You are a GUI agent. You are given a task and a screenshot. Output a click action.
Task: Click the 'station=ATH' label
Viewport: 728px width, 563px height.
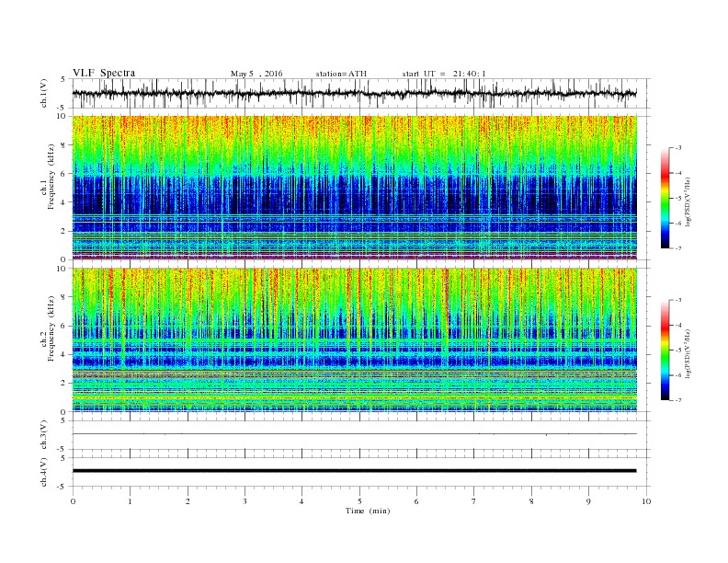341,74
